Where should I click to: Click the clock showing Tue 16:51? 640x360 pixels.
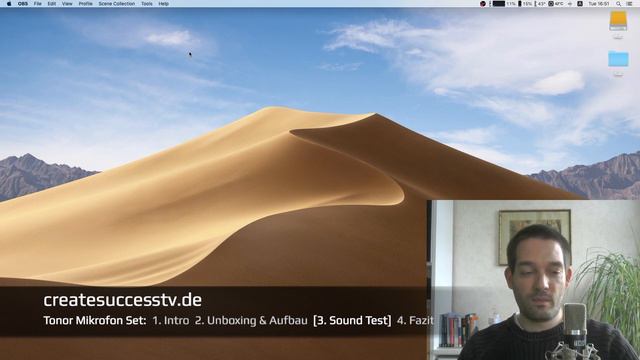pos(599,4)
